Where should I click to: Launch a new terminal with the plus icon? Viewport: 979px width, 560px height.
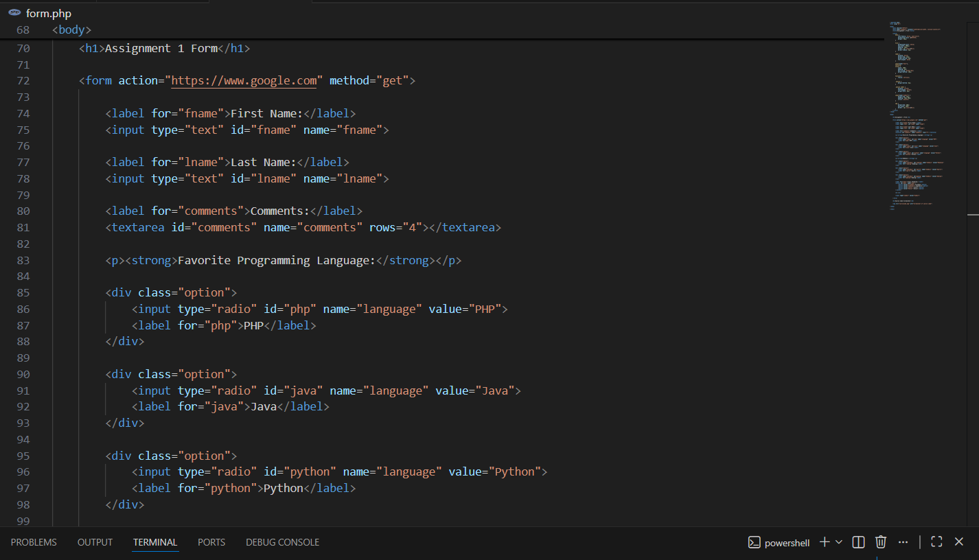click(x=825, y=542)
